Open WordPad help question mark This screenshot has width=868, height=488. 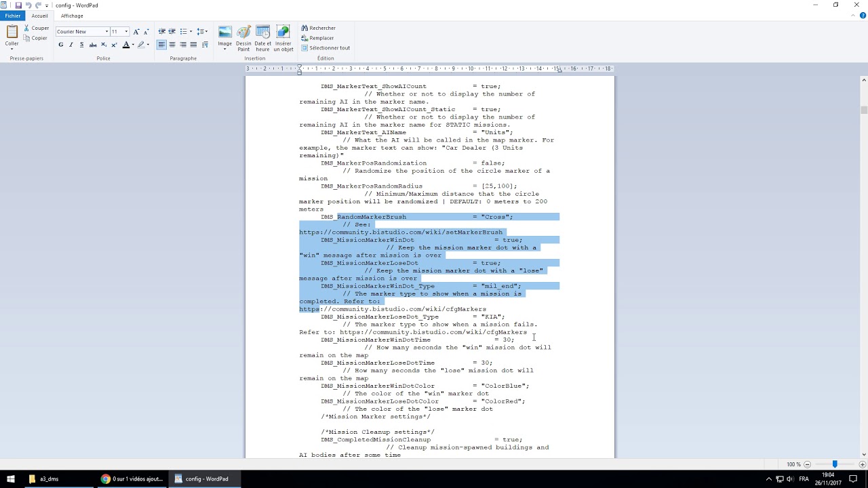click(x=863, y=16)
